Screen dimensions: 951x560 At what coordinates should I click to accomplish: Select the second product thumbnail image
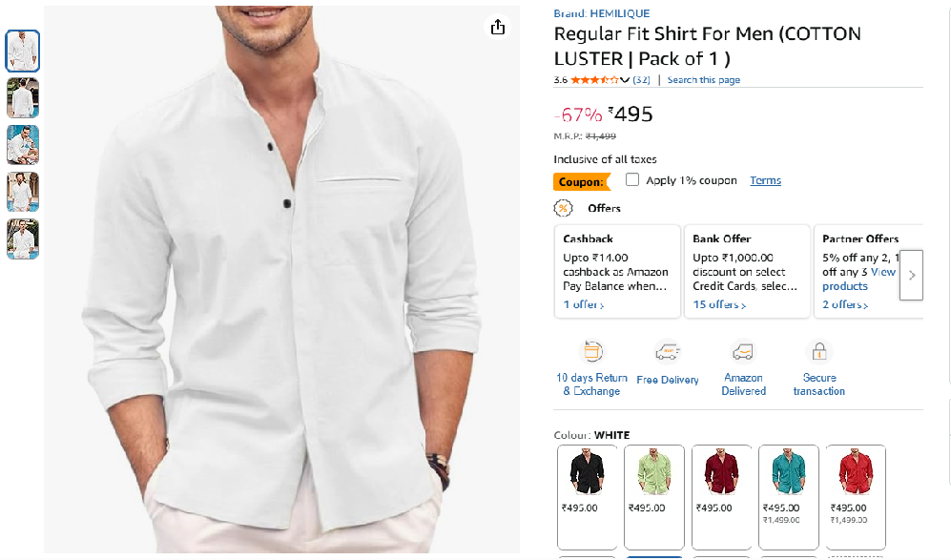point(23,97)
